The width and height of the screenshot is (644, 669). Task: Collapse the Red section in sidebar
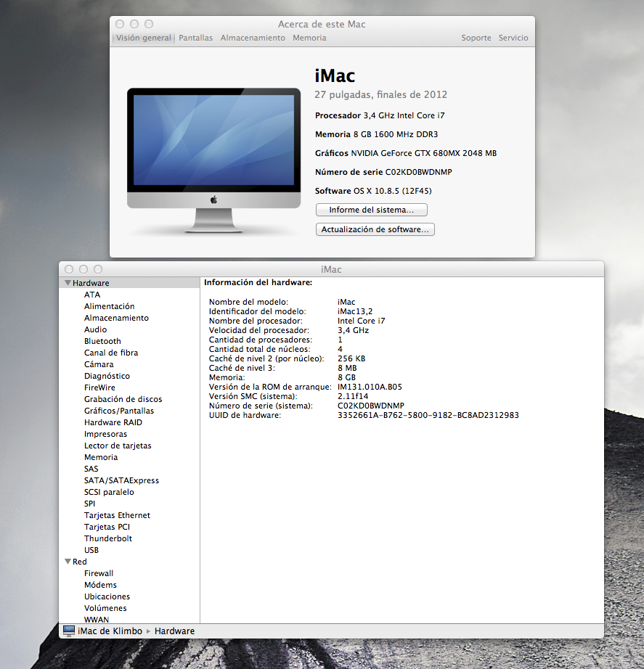(x=68, y=562)
